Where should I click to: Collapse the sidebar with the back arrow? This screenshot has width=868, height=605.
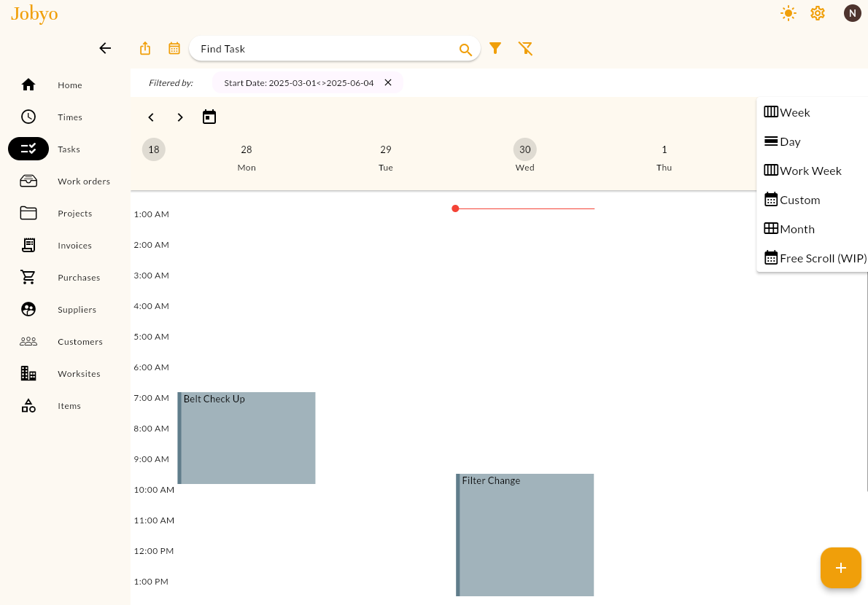point(105,48)
